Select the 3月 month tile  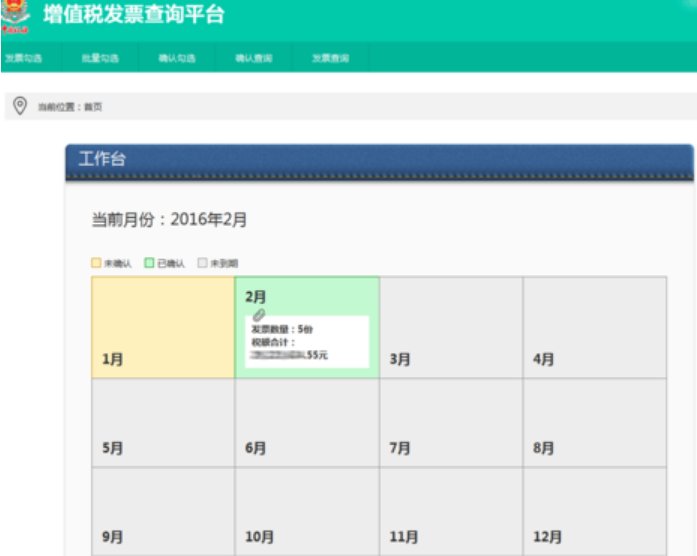[x=451, y=328]
